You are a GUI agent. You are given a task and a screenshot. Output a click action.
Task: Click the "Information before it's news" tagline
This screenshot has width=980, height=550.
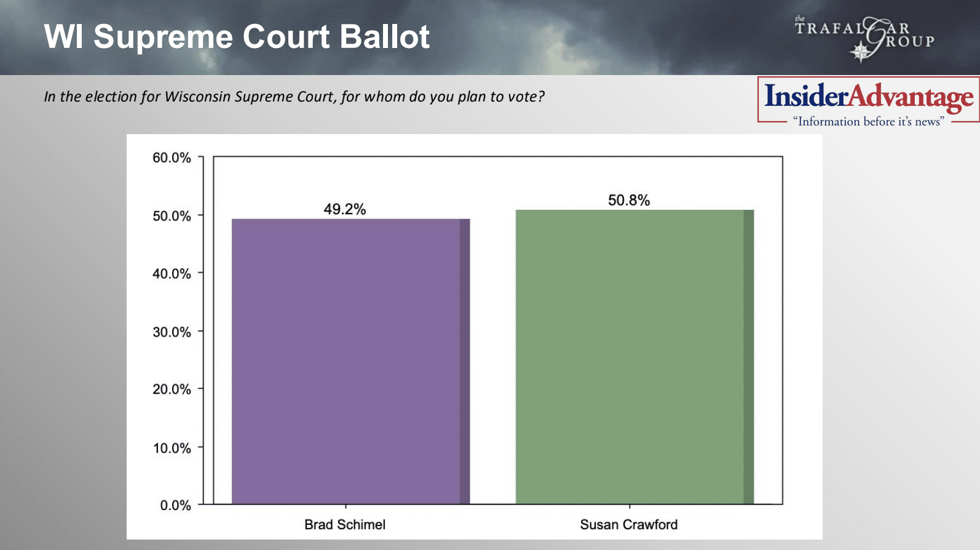pyautogui.click(x=868, y=121)
